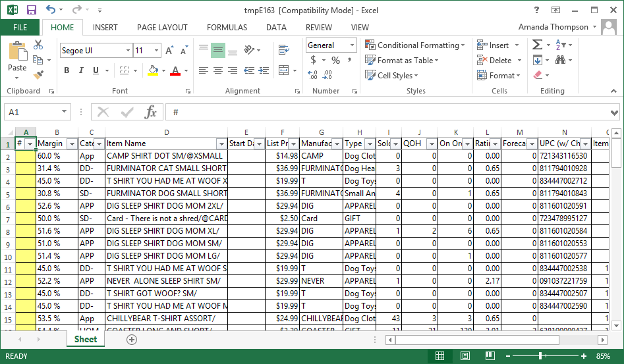Toggle Align Right horizontal alignment
The height and width of the screenshot is (364, 624).
coord(233,70)
